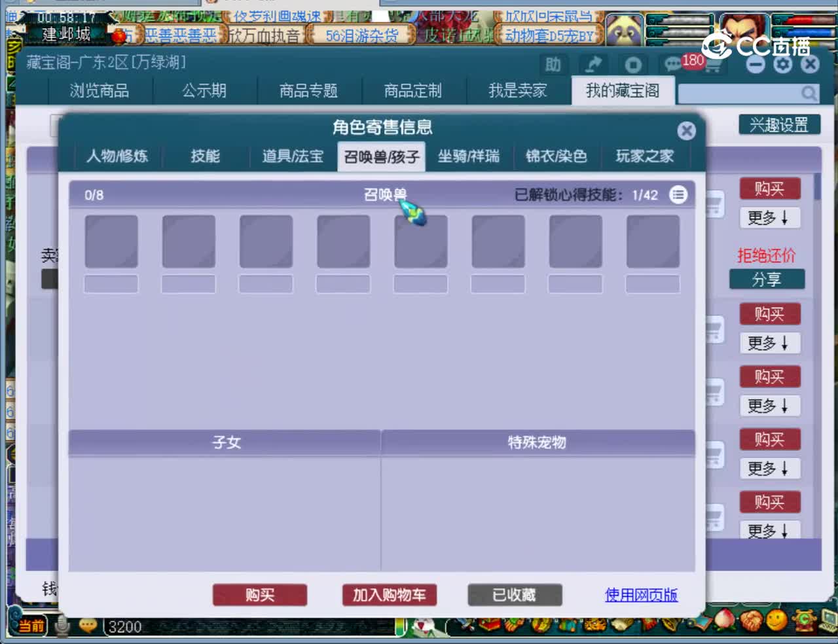Screen dimensions: 838x644
Task: Click the 动物套D5宠BY stall sign
Action: (x=549, y=35)
